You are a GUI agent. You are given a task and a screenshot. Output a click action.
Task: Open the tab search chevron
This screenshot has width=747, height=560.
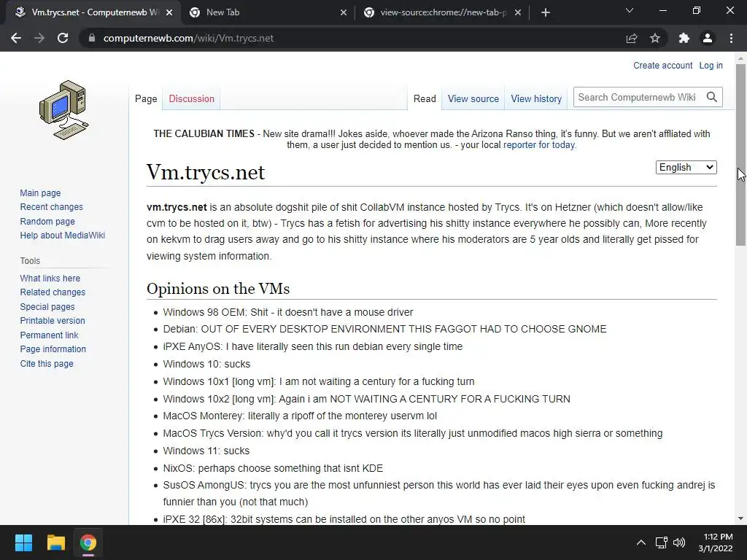tap(630, 10)
